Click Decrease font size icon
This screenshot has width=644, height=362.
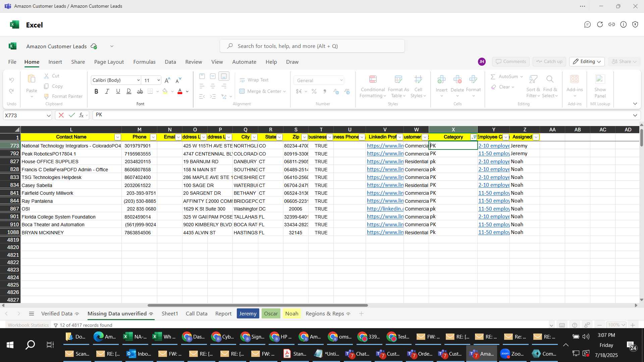coord(178,80)
